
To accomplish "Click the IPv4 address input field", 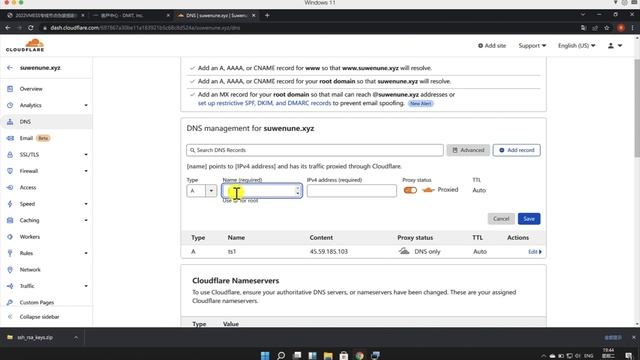I will point(351,191).
